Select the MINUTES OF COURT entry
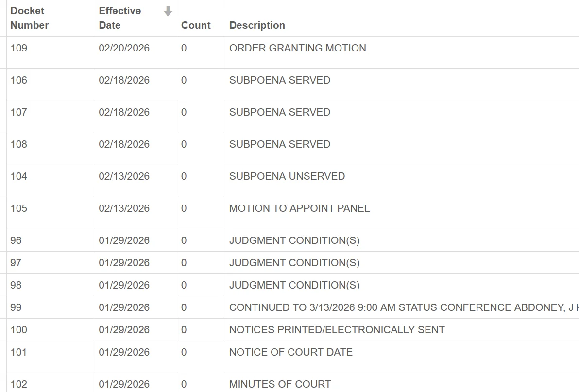The width and height of the screenshot is (579, 392). [280, 384]
